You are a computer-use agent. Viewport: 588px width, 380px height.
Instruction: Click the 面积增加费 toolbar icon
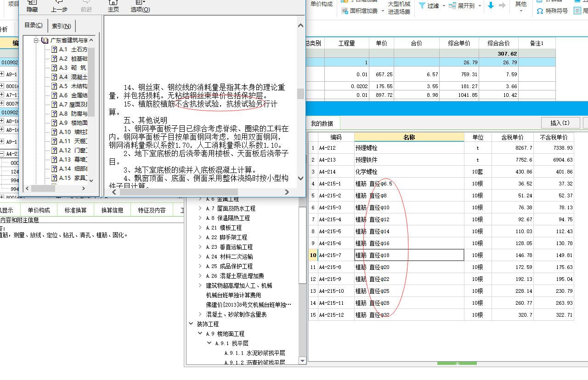345,11
